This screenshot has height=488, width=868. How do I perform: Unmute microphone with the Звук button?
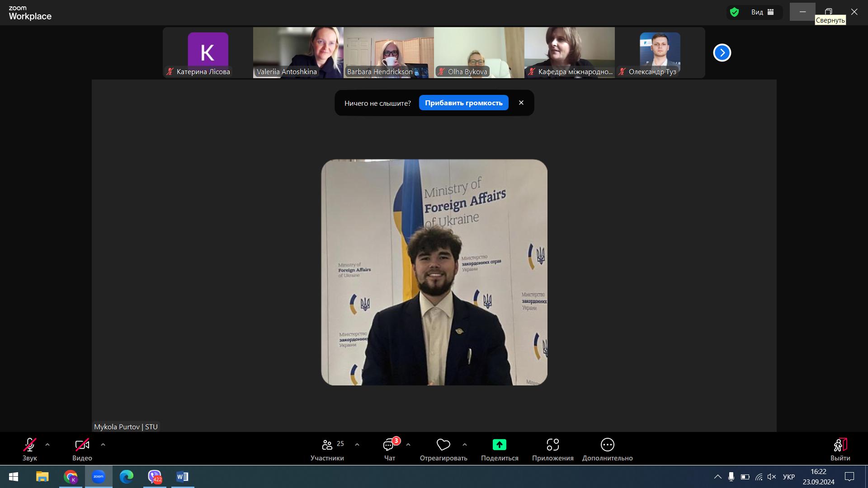[x=30, y=449]
